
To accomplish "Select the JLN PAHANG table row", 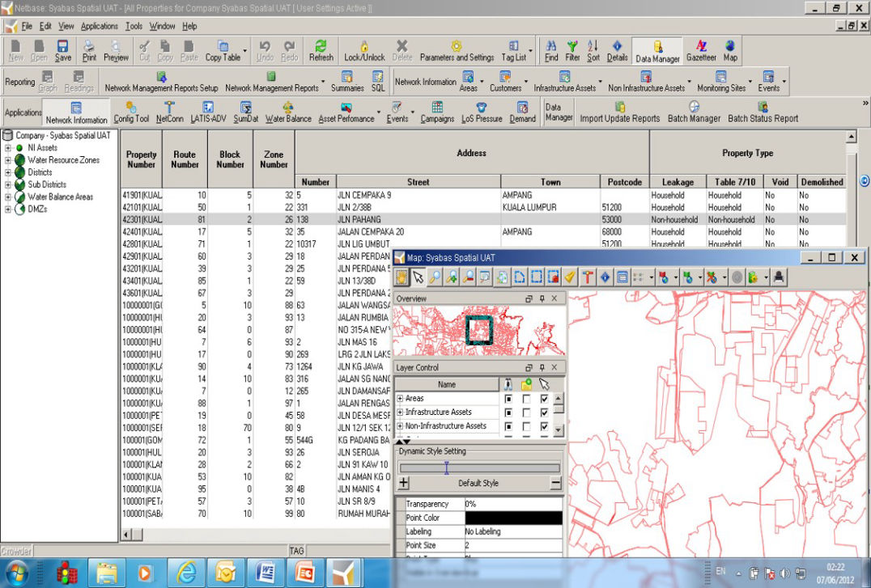I will [483, 219].
